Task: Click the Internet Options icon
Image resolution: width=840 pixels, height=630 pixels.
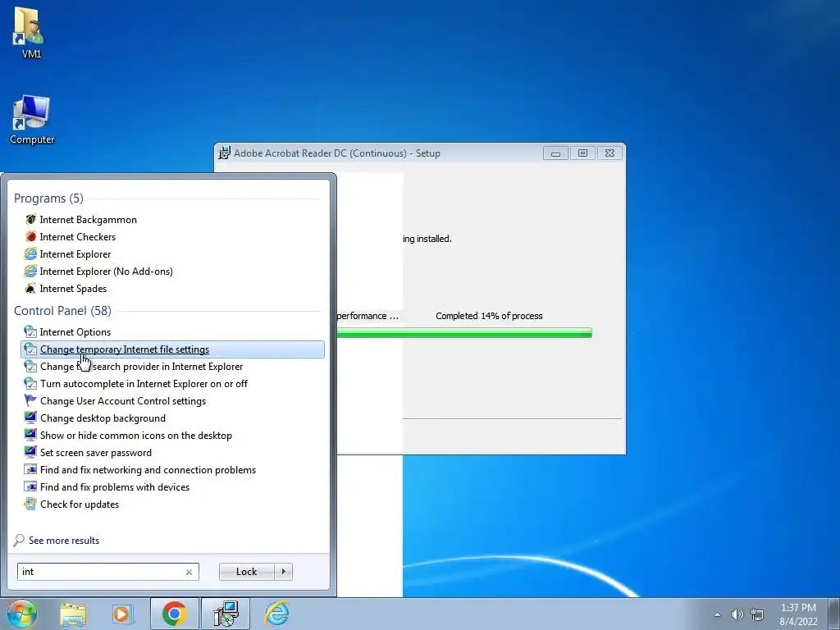Action: click(30, 332)
